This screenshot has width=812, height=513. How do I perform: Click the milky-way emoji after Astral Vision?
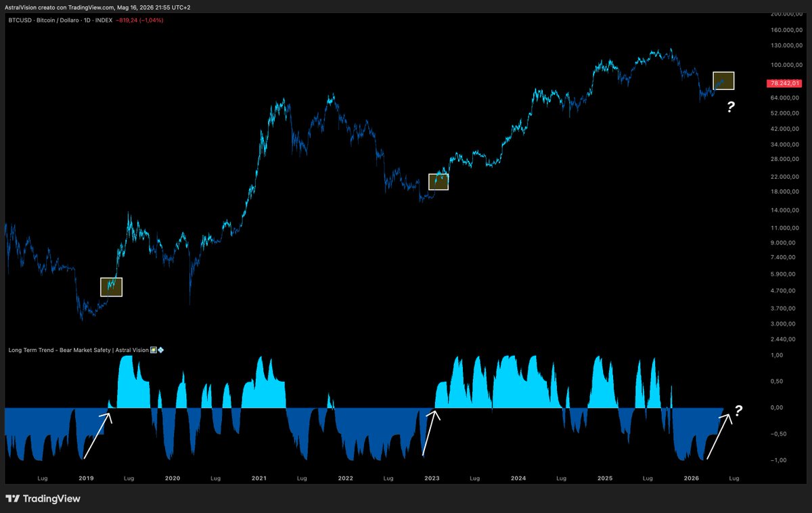pyautogui.click(x=153, y=350)
